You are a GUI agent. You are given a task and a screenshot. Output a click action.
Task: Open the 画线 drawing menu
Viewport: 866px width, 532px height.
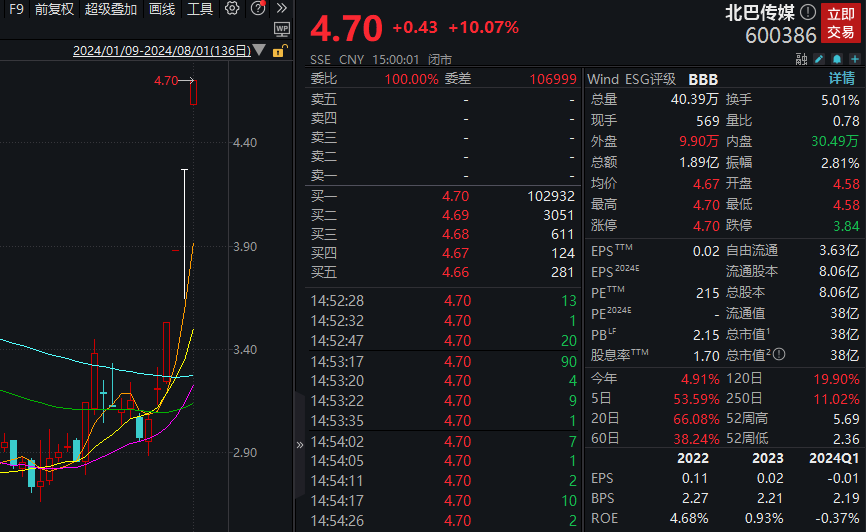coord(161,9)
